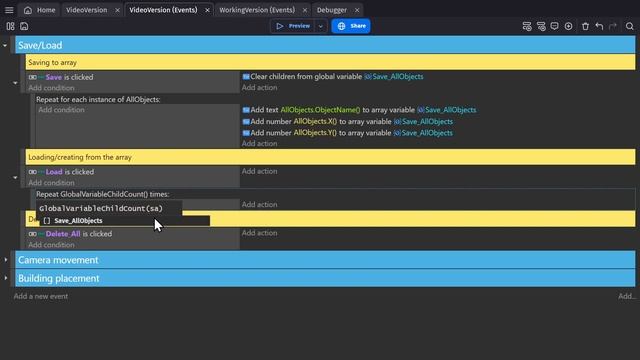Viewport: 640px width, 360px height.
Task: Expand the Camera movement group
Action: (x=6, y=260)
